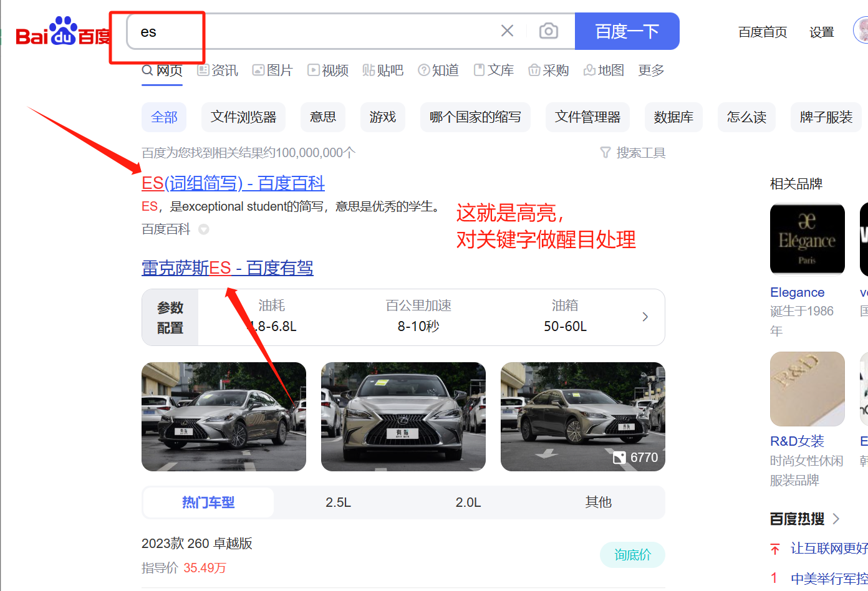Switch to the 采购 tab
This screenshot has height=591, width=868.
[549, 70]
